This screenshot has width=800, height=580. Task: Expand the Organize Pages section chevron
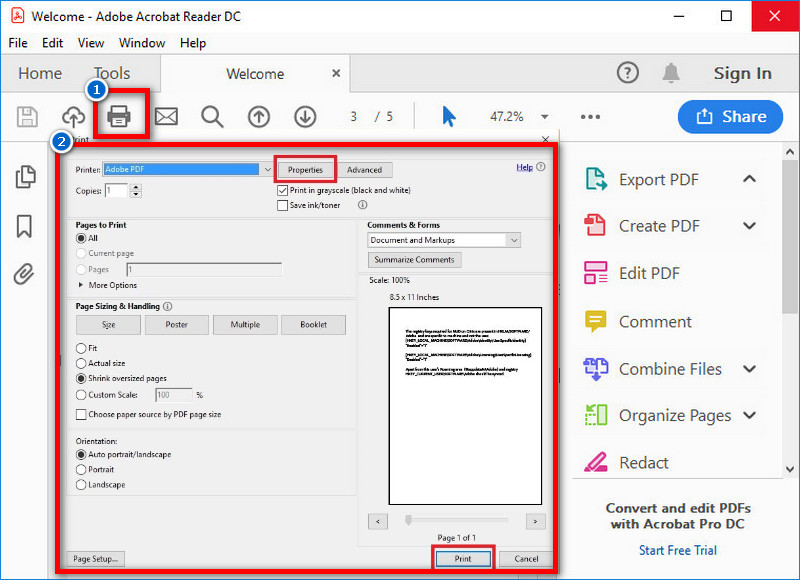click(749, 415)
